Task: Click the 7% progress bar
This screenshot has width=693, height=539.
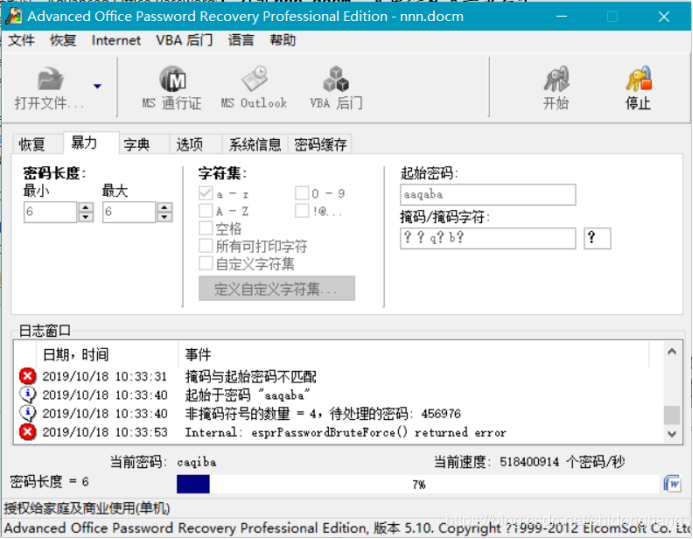Action: point(418,484)
